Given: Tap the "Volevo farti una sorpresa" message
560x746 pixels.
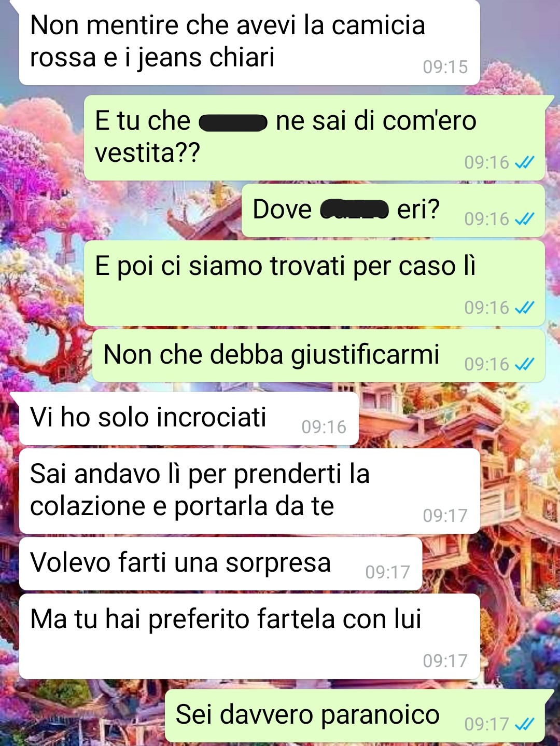Looking at the screenshot, I should 220,563.
